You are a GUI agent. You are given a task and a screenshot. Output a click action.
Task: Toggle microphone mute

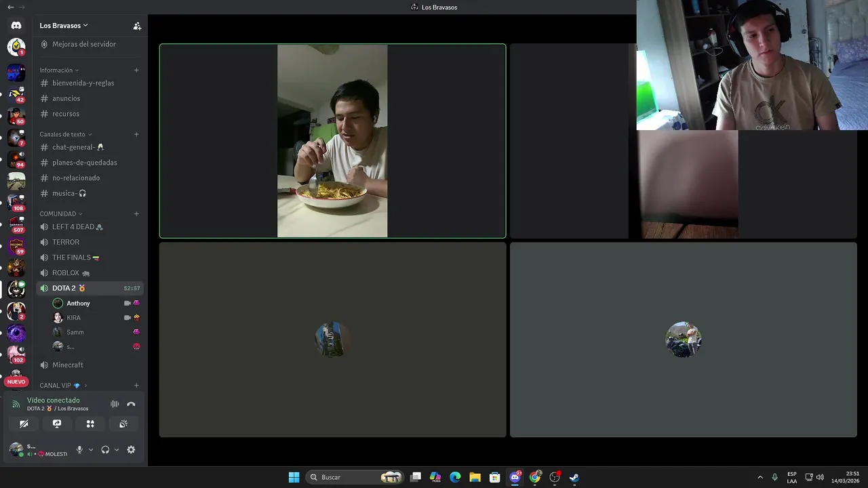[x=79, y=449]
